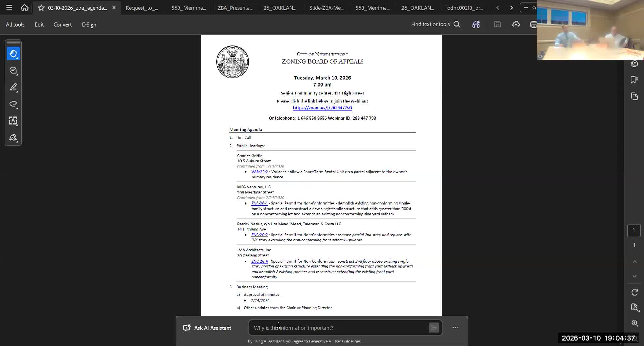Expand the Comment tool's options caret
This screenshot has height=346, width=644.
pos(17,75)
